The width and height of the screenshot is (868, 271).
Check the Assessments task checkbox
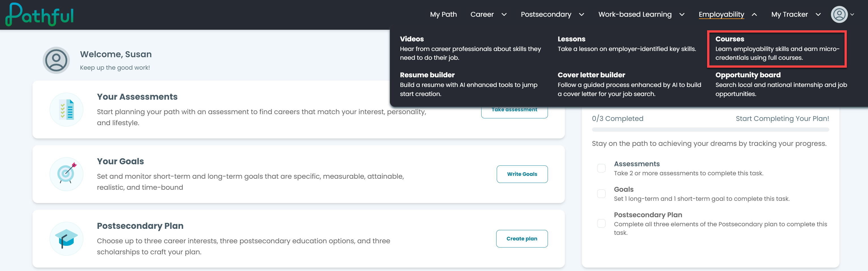[x=601, y=168]
